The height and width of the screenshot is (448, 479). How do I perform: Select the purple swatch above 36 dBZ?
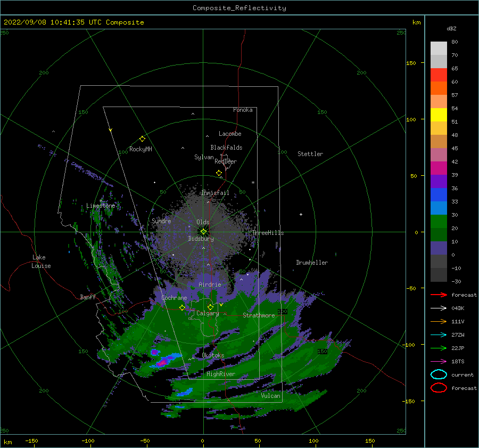pos(439,181)
